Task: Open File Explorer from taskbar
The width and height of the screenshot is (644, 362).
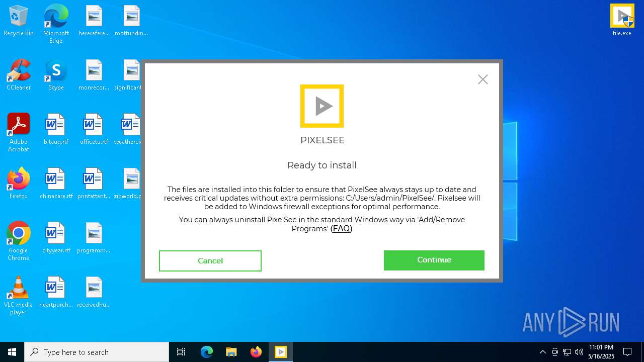Action: (231, 352)
